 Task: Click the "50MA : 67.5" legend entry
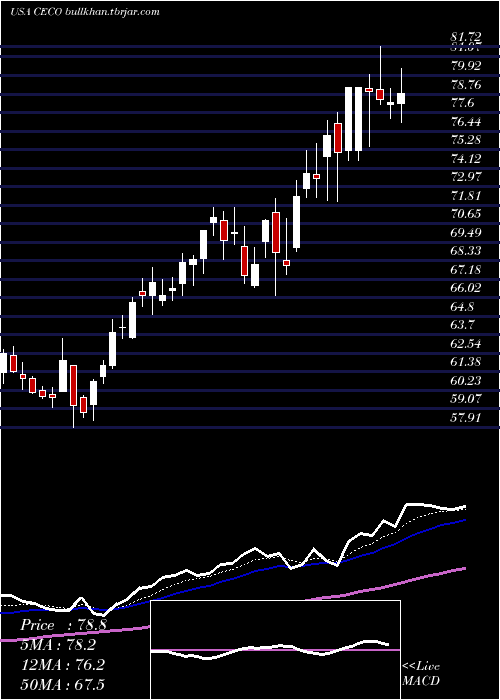coord(62,684)
